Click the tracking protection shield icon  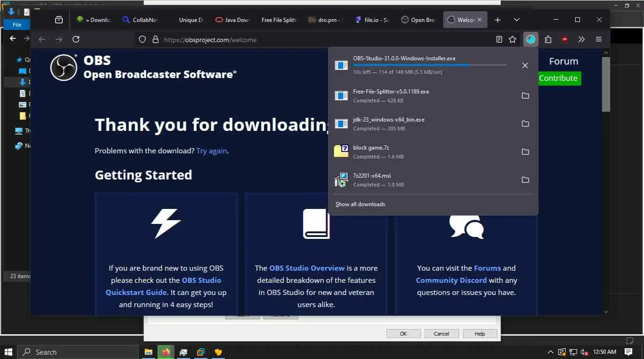[143, 40]
